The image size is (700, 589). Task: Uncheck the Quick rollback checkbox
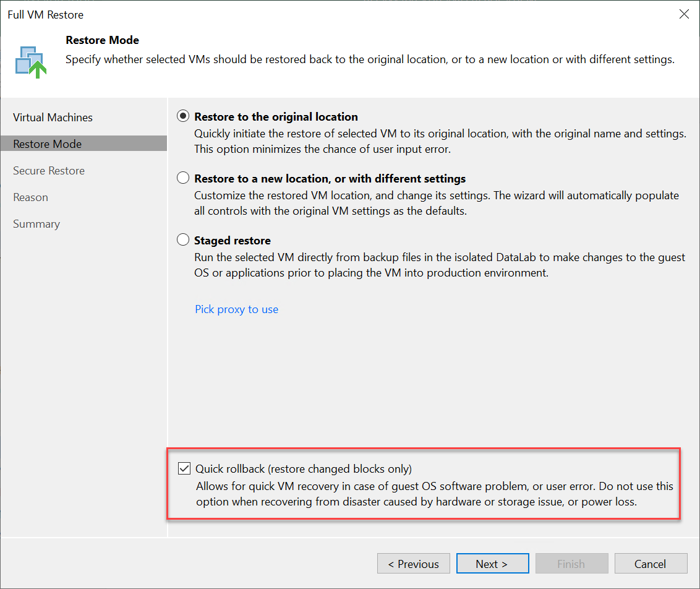point(184,468)
